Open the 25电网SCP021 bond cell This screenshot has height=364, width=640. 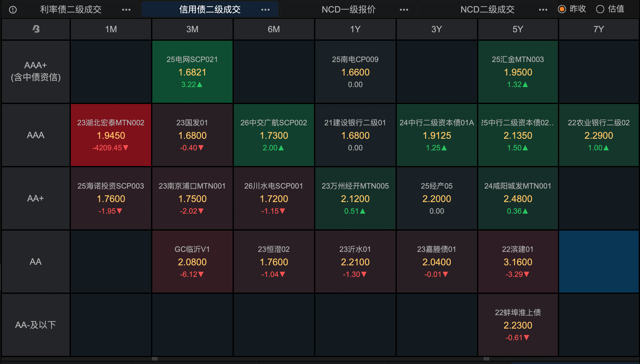pos(192,72)
